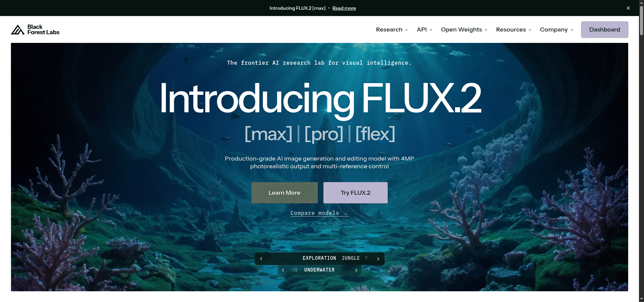Viewport: 644px width, 302px height.
Task: Select the UNDERWATER scene option
Action: (319, 270)
